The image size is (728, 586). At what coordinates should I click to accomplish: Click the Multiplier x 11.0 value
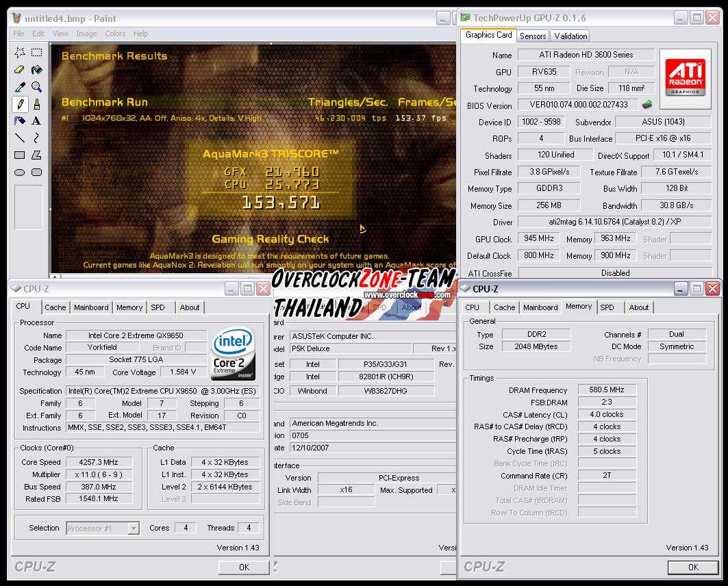coord(99,474)
